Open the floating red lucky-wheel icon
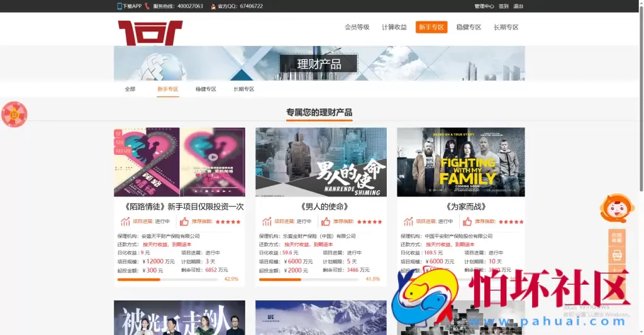644x335 pixels. (x=14, y=114)
